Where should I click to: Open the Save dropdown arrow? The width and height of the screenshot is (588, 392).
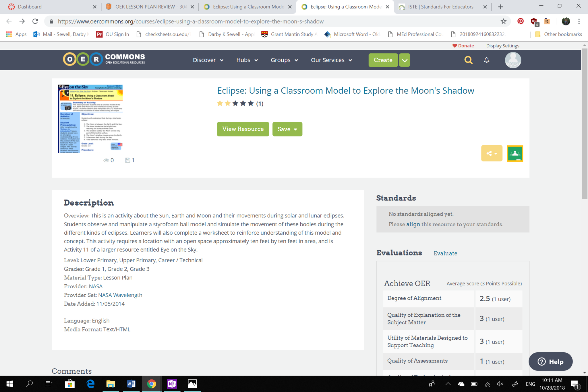click(x=295, y=129)
